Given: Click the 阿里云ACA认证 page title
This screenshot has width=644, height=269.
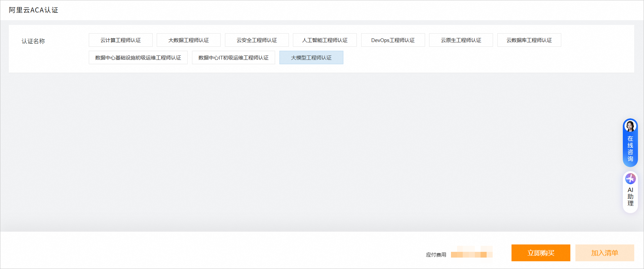Looking at the screenshot, I should (x=34, y=10).
